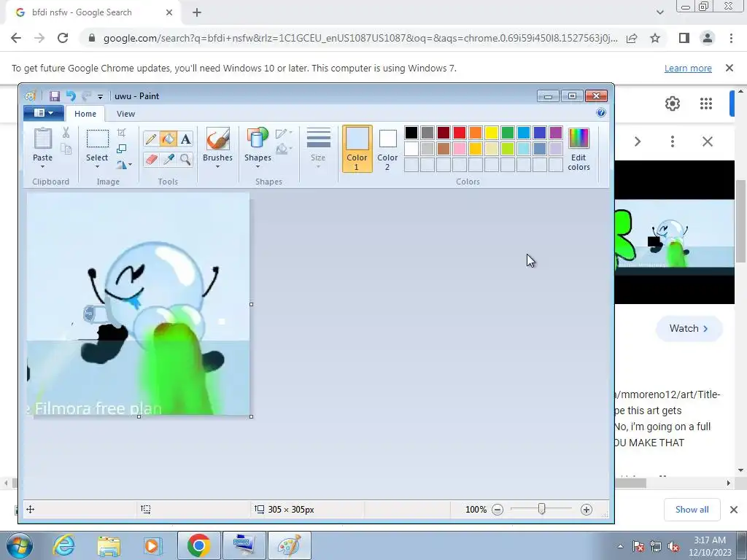Click the zoom in plus button

[x=587, y=510]
